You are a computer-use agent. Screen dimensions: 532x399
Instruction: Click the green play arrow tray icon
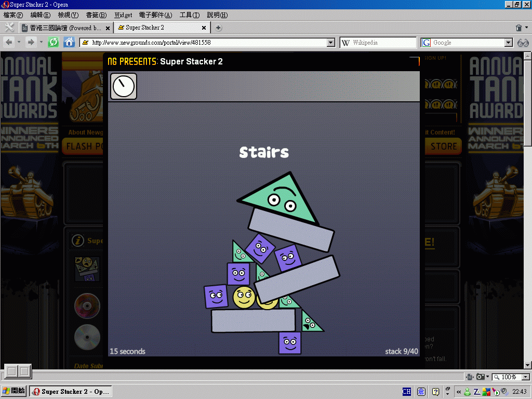tap(496, 392)
